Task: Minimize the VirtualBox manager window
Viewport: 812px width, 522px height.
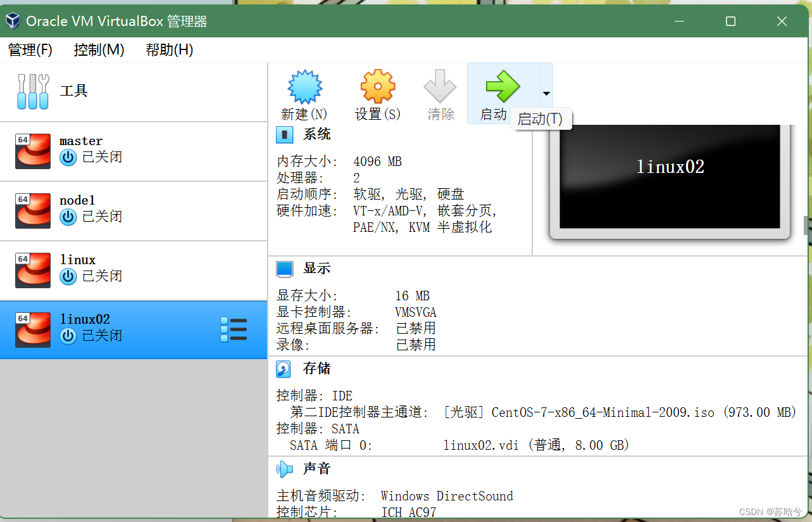Action: coord(680,21)
